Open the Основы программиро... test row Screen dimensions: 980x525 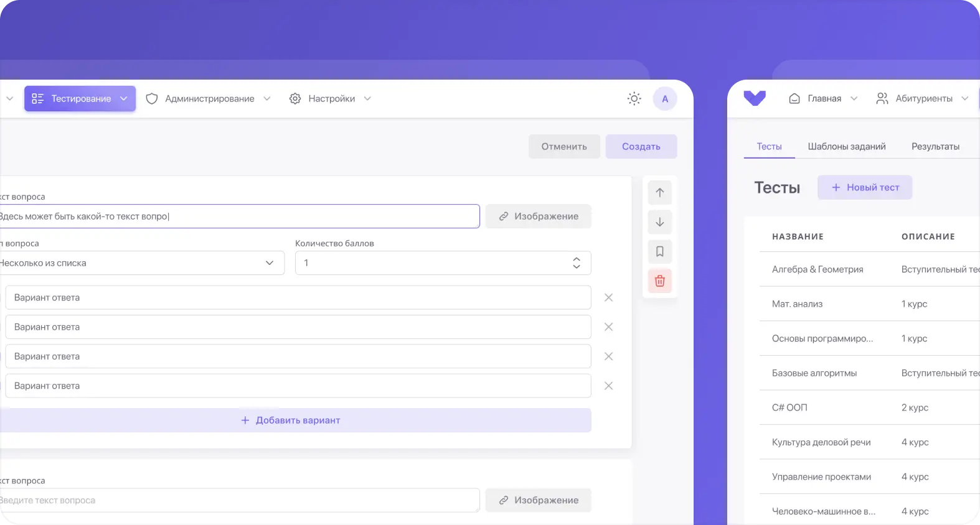(870, 338)
